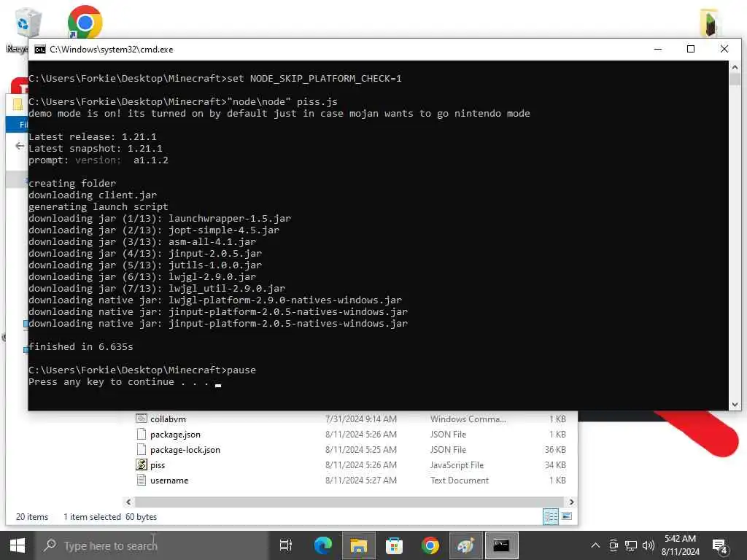Image resolution: width=747 pixels, height=560 pixels.
Task: Select the package.json file icon
Action: pos(142,434)
